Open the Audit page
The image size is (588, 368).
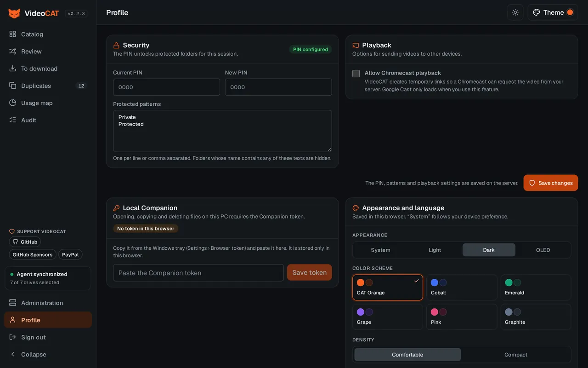(x=48, y=120)
